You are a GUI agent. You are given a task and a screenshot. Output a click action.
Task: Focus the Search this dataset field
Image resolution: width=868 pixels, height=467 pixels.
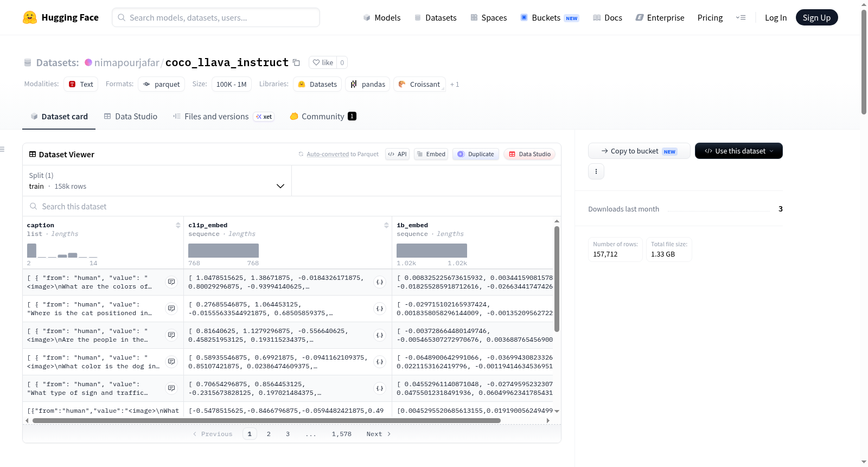(292, 206)
